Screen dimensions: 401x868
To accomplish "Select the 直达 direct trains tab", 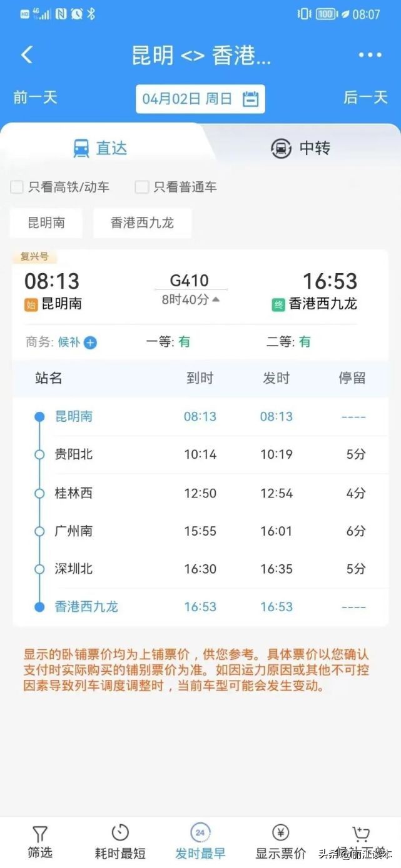I will 101,148.
